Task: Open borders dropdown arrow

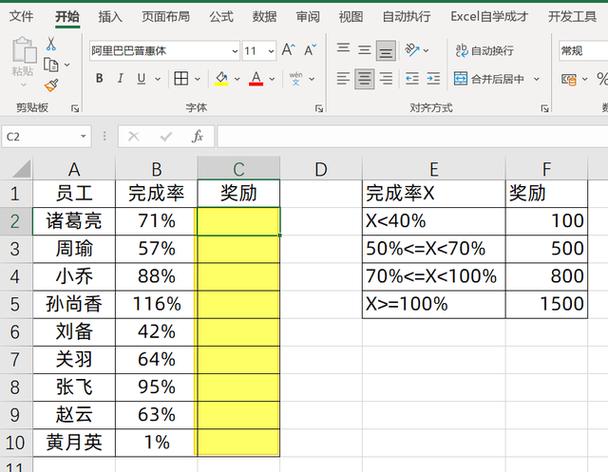Action: click(x=197, y=79)
